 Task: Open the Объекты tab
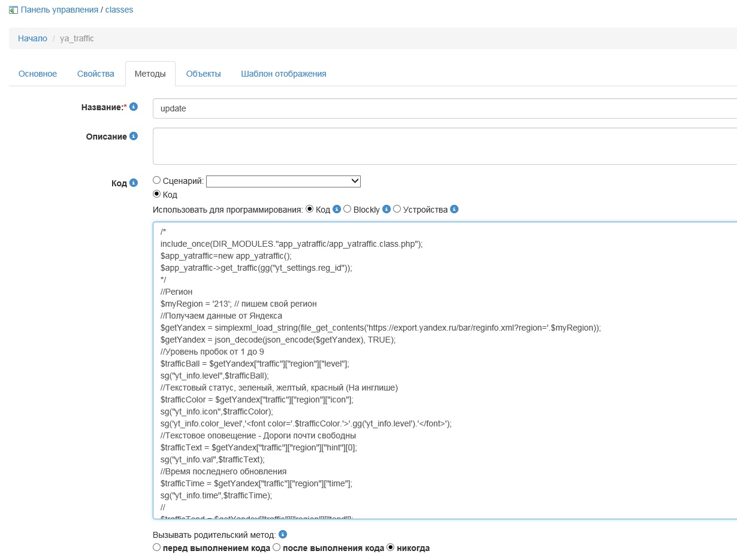(x=203, y=74)
